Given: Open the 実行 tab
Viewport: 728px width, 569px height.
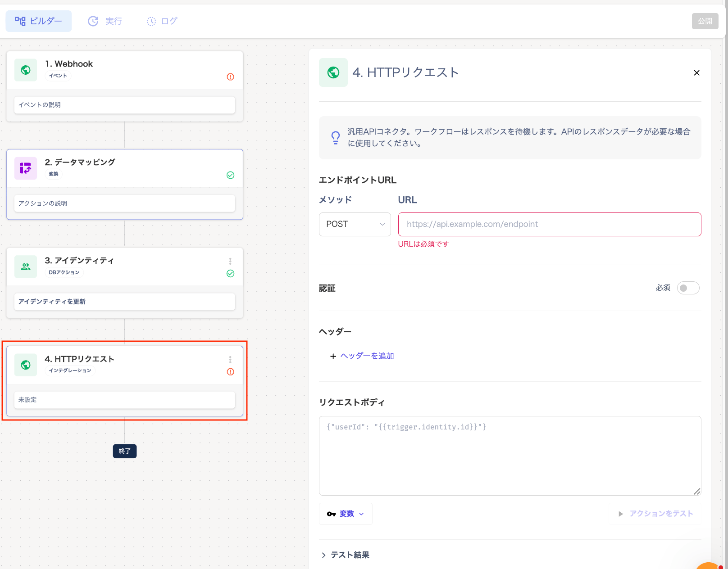Looking at the screenshot, I should point(105,21).
